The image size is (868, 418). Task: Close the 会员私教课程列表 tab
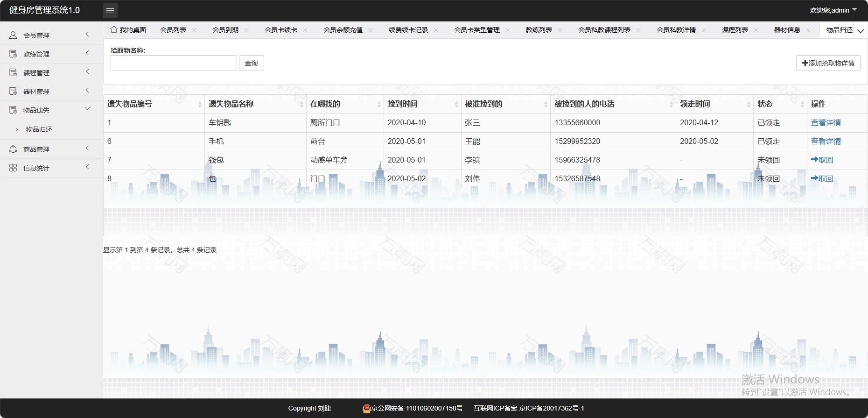coord(638,30)
